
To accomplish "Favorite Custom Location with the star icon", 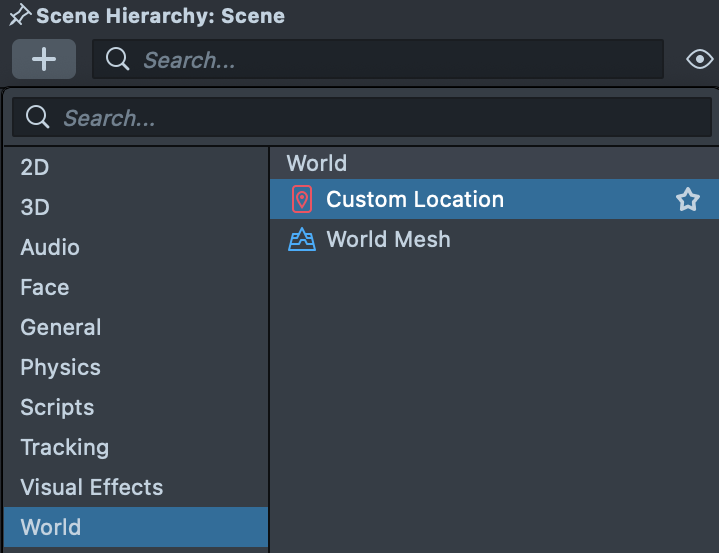I will [x=687, y=200].
